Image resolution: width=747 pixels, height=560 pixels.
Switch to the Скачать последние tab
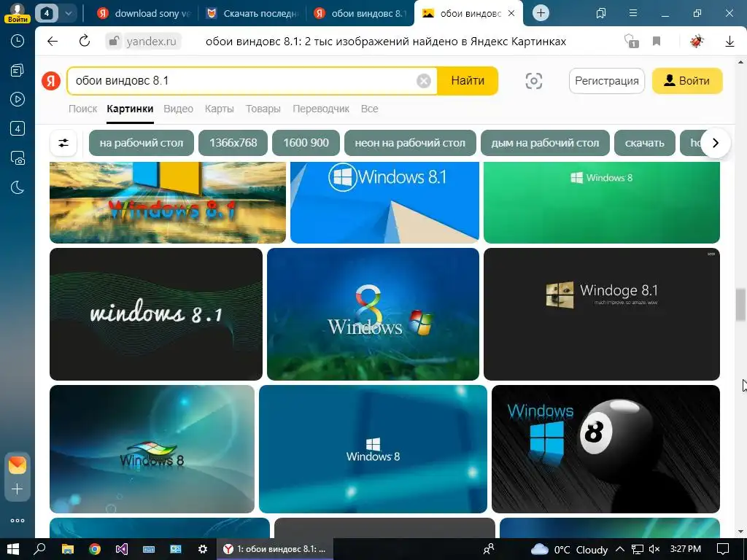pos(252,13)
